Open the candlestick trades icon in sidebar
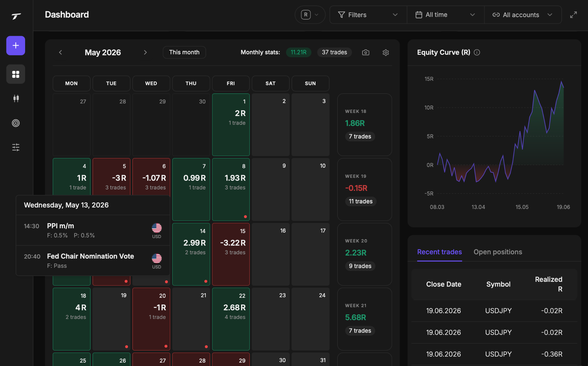The image size is (588, 366). [16, 98]
